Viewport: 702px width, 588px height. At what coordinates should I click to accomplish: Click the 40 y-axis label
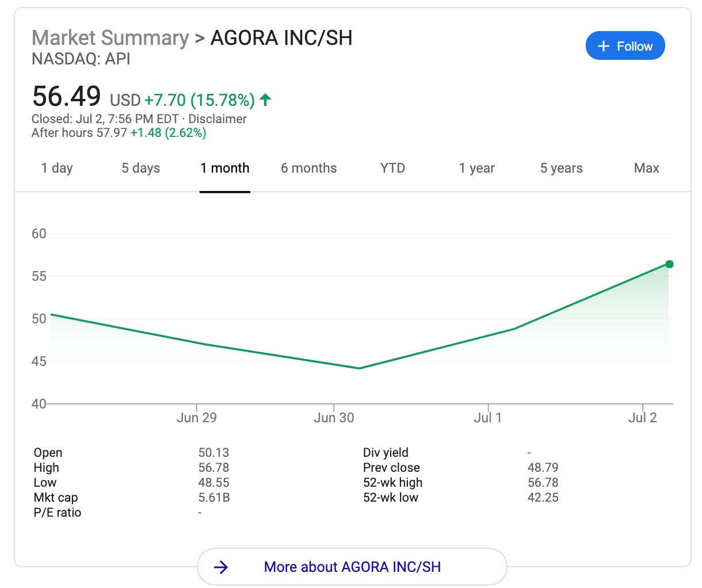pos(39,404)
